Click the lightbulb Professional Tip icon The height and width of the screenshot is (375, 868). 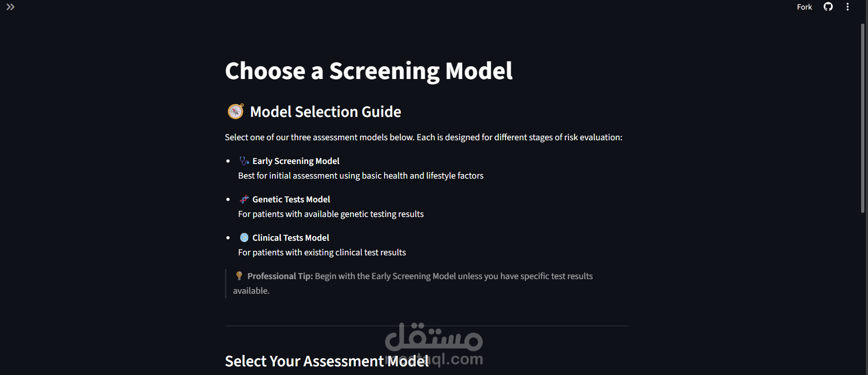point(239,276)
